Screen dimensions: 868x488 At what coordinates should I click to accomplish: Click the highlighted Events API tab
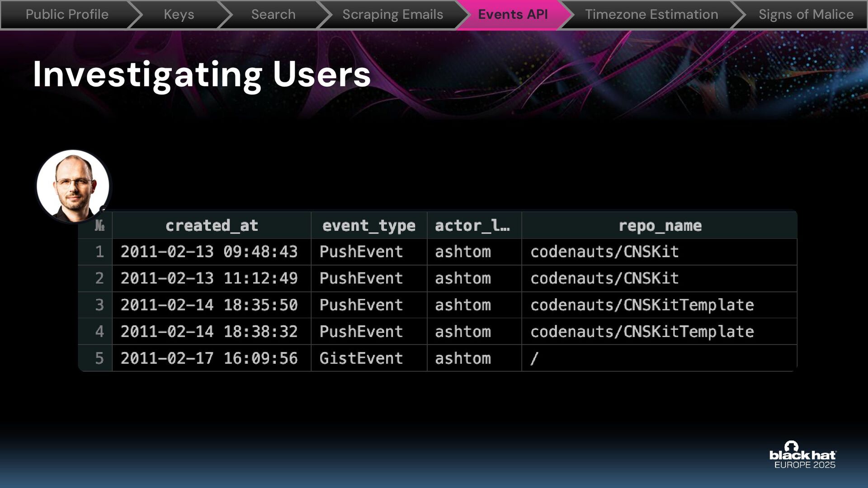[x=513, y=14]
